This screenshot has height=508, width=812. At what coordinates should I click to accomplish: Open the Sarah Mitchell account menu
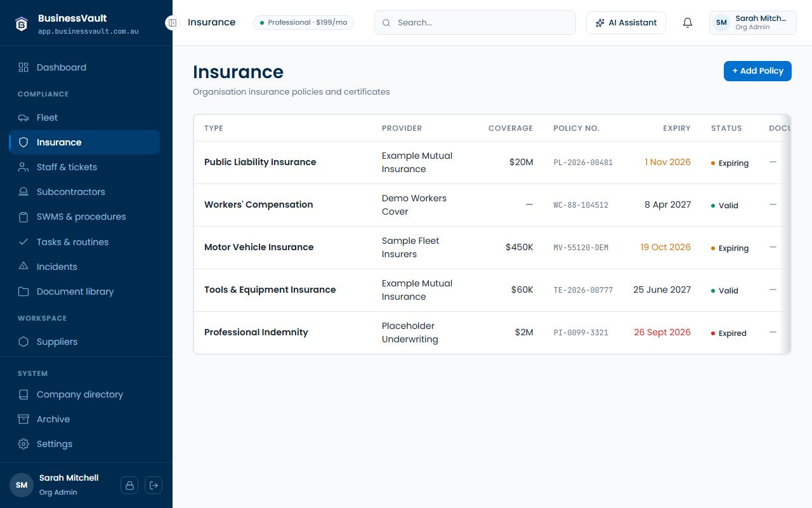pos(753,23)
